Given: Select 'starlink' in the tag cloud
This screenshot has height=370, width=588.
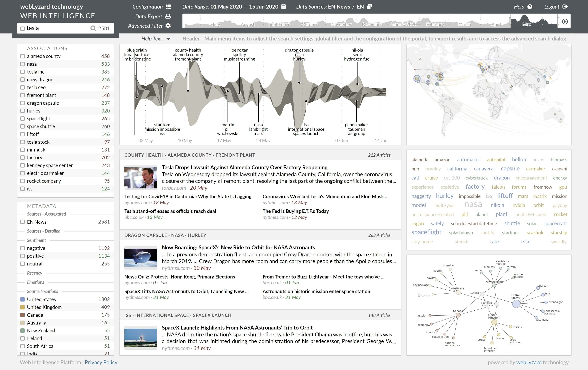Looking at the screenshot, I should (x=535, y=233).
